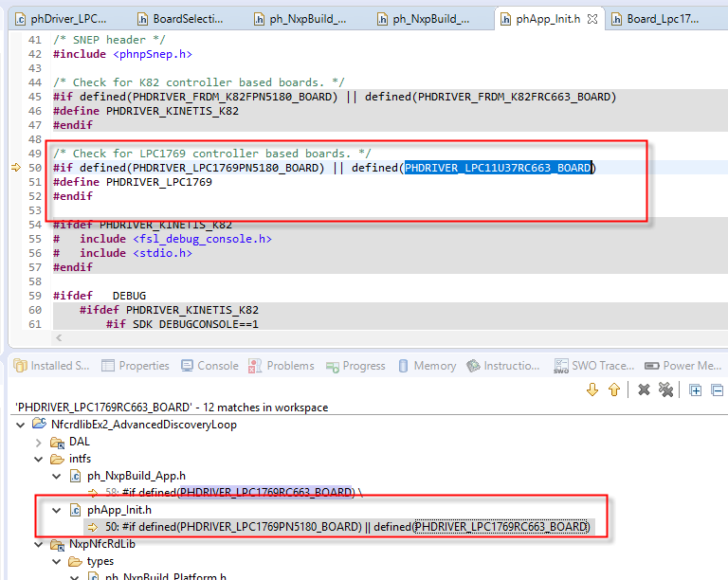Click line number 45 in the gutter
The image size is (728, 580).
(35, 97)
